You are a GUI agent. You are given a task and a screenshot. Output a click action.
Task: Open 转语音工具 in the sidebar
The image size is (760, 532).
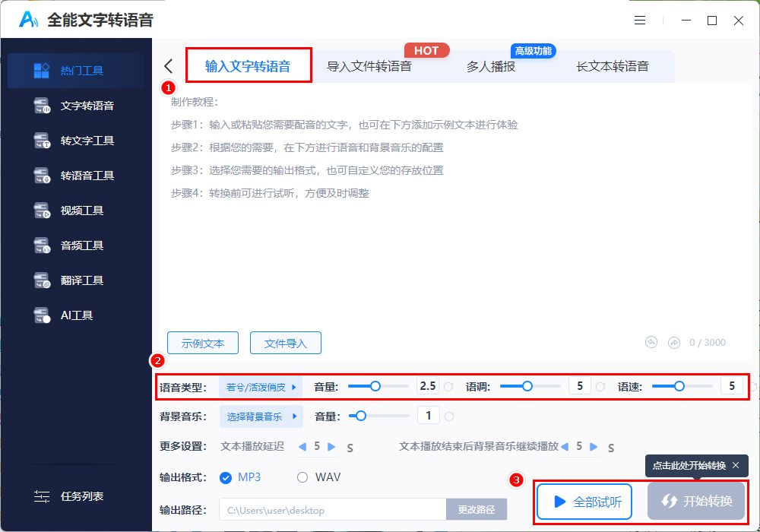coord(75,176)
